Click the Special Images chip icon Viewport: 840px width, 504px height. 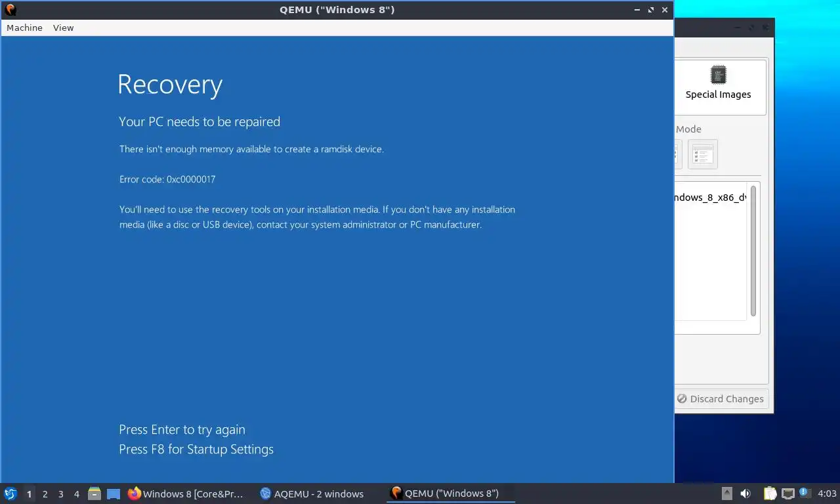pyautogui.click(x=719, y=75)
